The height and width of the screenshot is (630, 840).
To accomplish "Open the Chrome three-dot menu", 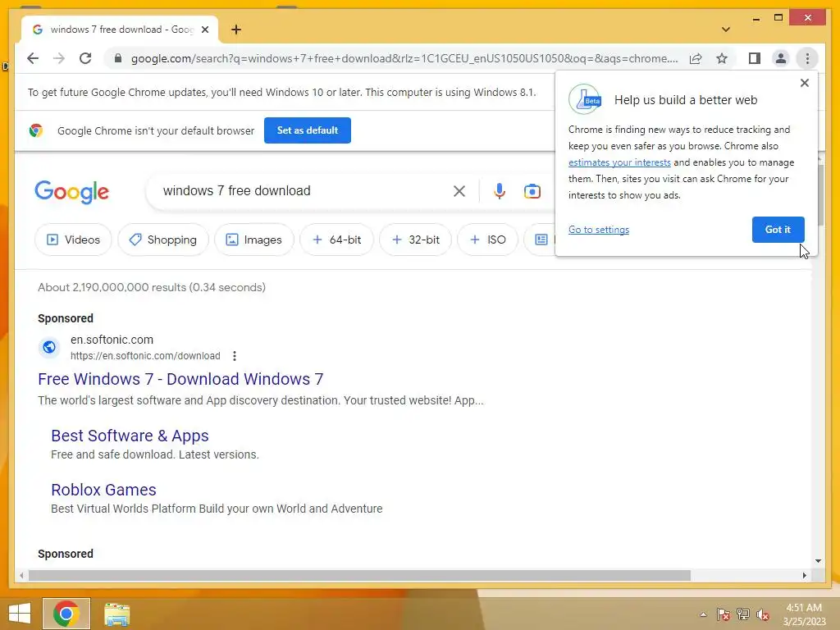I will (807, 58).
